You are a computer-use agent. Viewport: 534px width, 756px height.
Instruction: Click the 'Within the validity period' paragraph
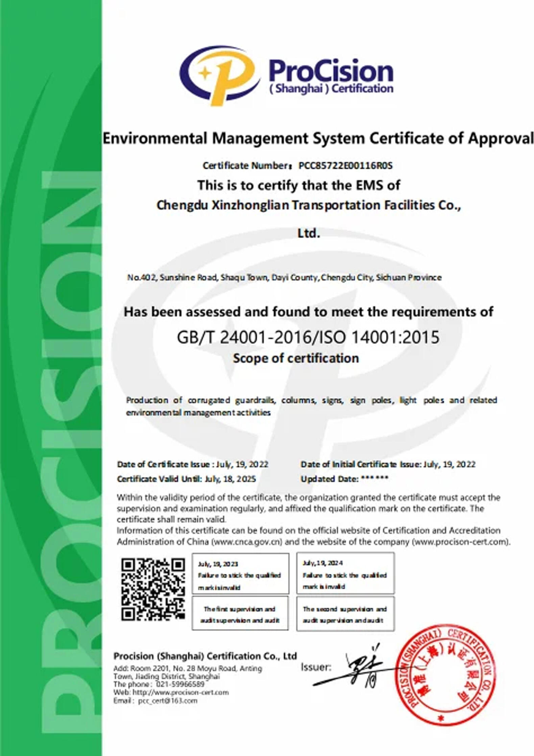[309, 508]
